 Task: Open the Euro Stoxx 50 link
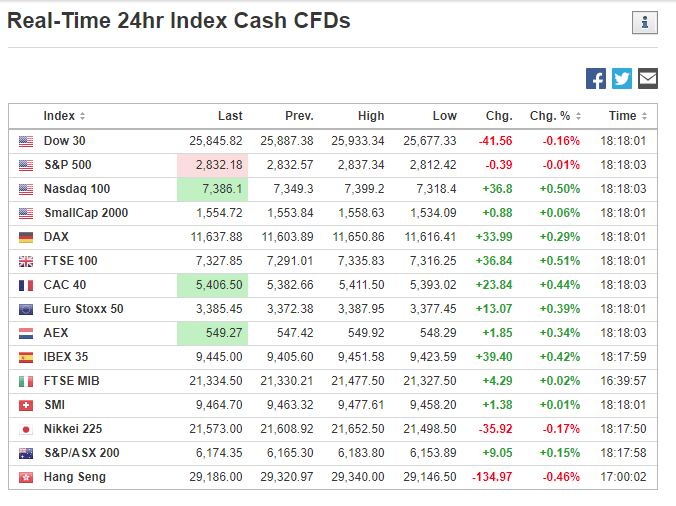pyautogui.click(x=83, y=309)
